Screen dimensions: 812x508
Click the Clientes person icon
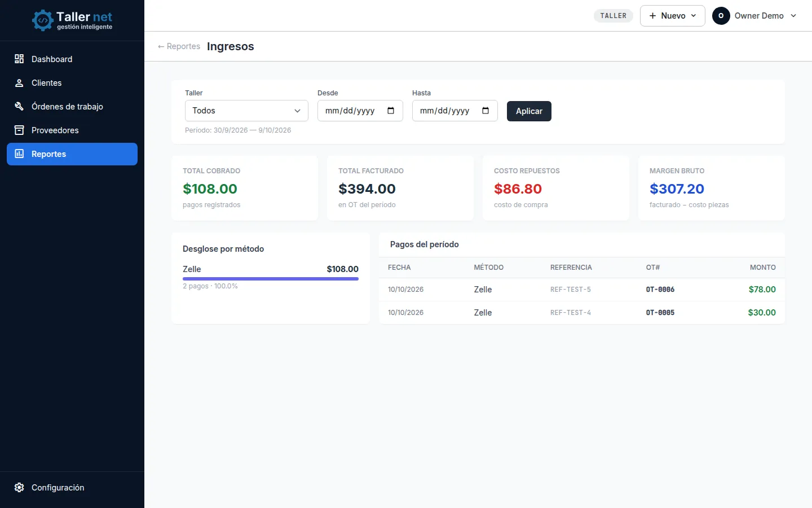(x=19, y=83)
